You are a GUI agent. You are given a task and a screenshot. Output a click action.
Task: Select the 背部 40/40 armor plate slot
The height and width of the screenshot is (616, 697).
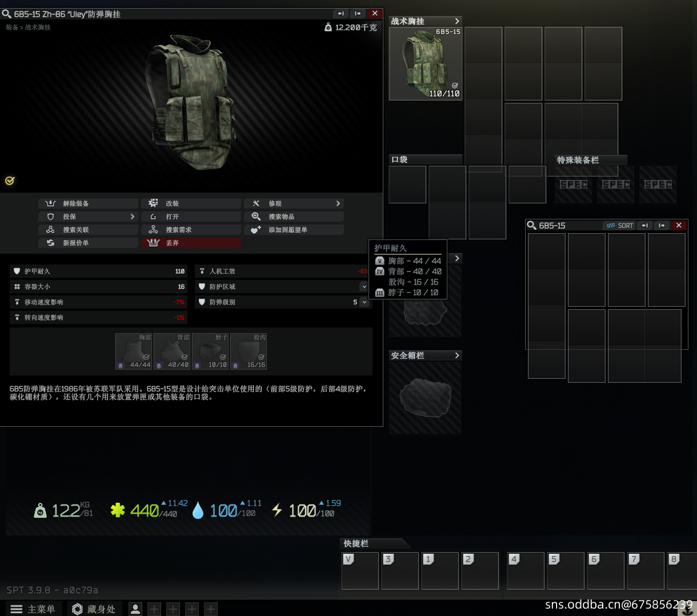click(x=172, y=351)
